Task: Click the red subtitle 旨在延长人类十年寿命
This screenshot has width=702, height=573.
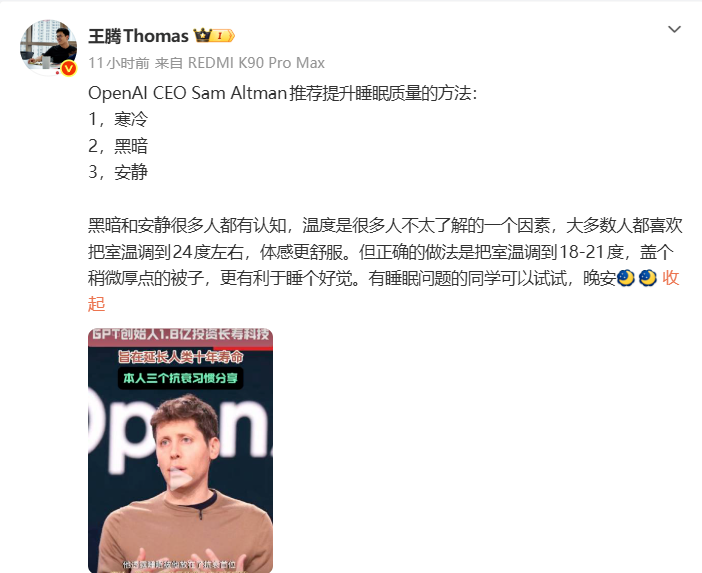Action: pos(180,357)
